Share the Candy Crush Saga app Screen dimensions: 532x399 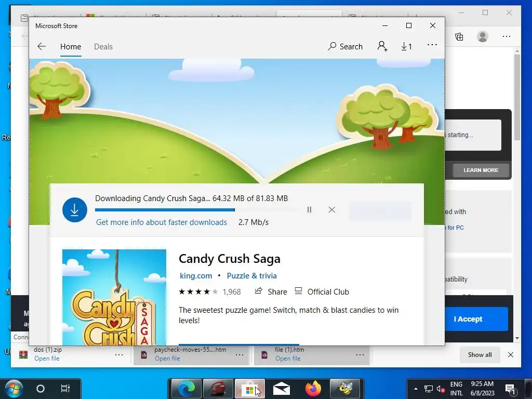click(x=271, y=292)
